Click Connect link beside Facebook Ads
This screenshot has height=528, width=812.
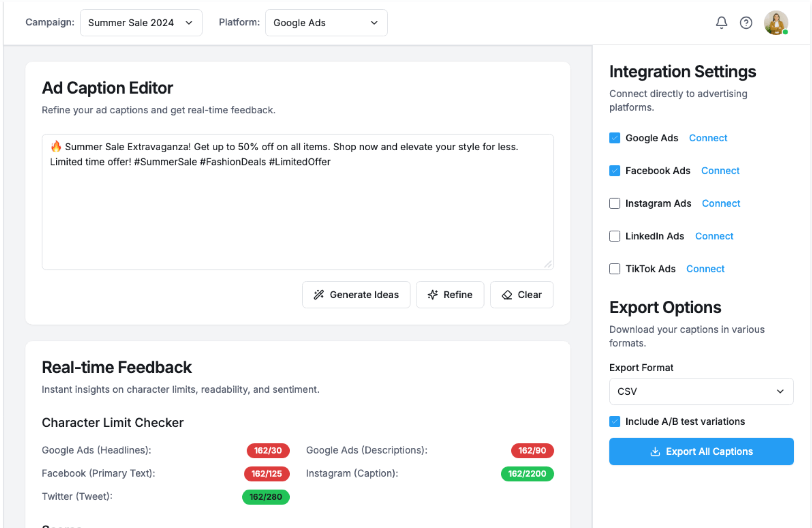[720, 170]
